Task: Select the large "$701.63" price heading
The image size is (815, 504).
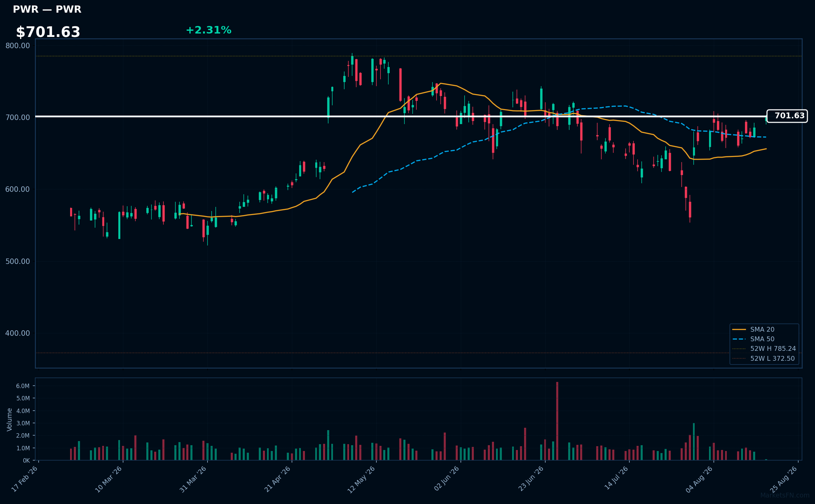Action: (48, 32)
